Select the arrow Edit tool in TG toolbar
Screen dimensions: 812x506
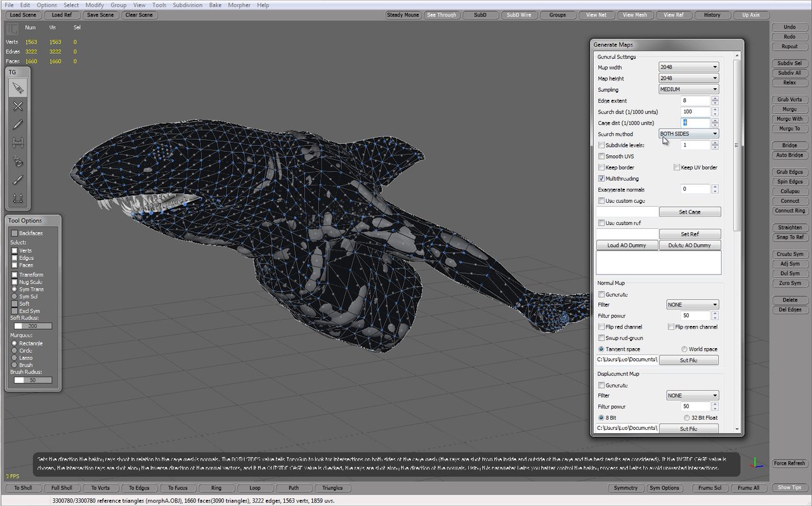[x=18, y=88]
